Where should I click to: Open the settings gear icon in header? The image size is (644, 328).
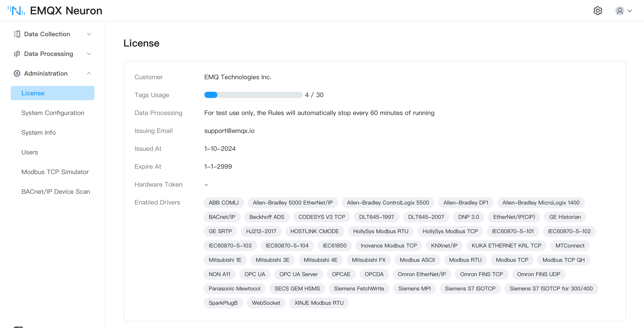click(x=598, y=11)
